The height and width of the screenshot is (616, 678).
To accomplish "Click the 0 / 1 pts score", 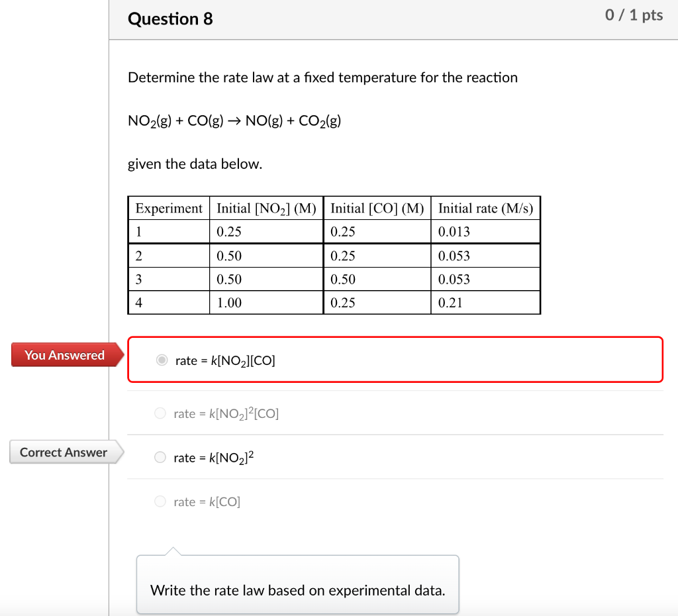I will (634, 15).
